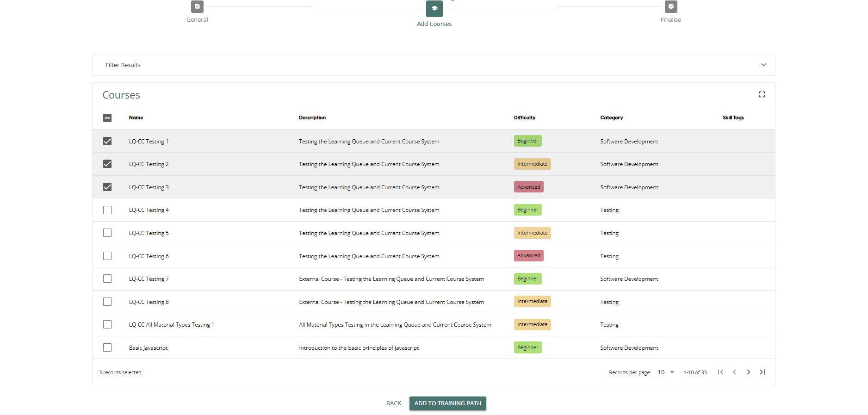Image resolution: width=868 pixels, height=415 pixels.
Task: Jump to the last page of records
Action: [x=762, y=372]
